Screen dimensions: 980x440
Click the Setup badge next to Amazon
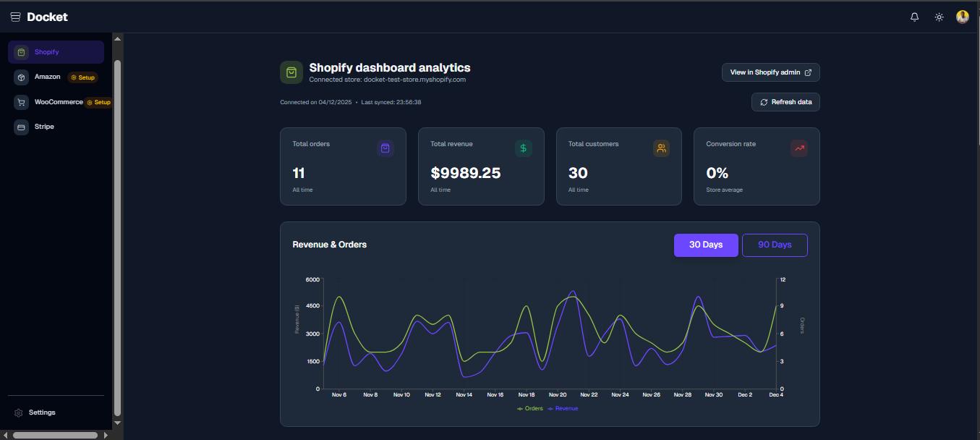[x=82, y=77]
